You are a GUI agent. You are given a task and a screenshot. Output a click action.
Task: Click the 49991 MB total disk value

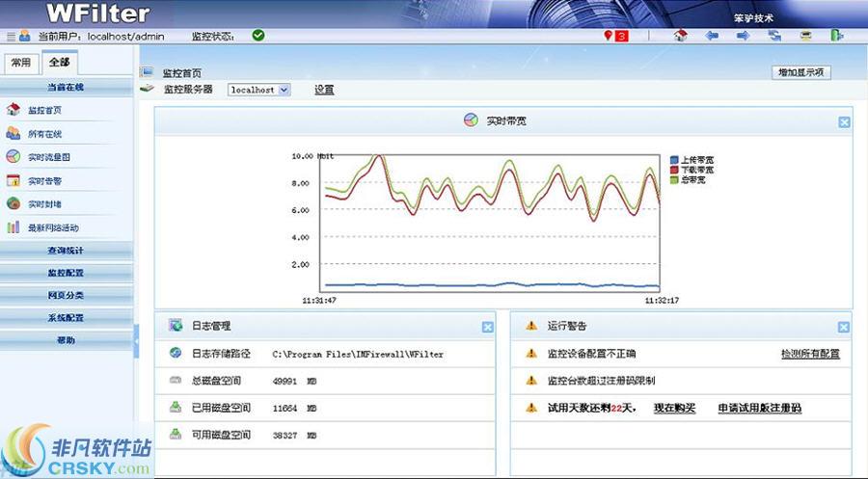(x=294, y=382)
